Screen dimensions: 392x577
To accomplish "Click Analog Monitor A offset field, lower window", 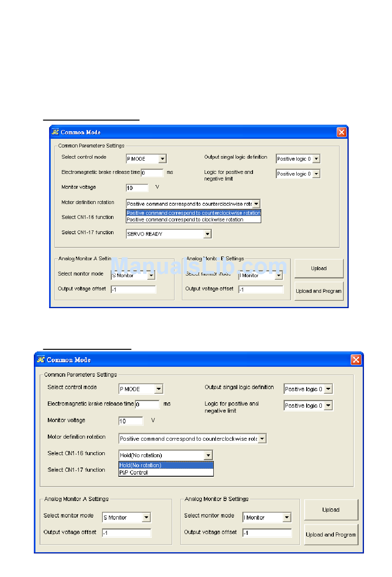I will pos(127,533).
